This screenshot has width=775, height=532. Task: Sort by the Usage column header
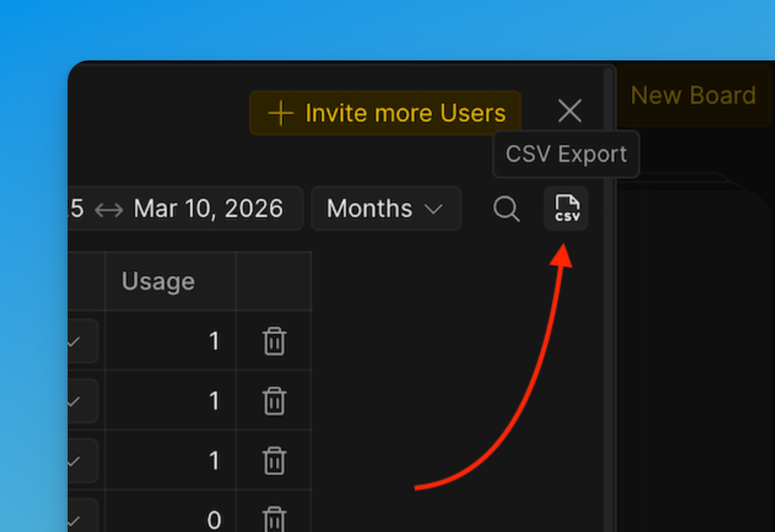coord(158,281)
